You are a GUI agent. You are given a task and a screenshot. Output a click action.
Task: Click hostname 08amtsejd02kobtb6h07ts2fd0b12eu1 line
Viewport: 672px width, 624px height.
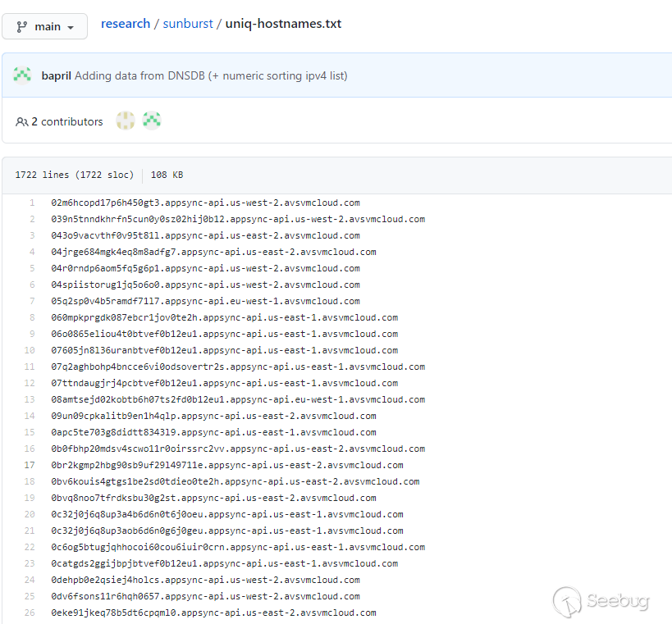(238, 399)
